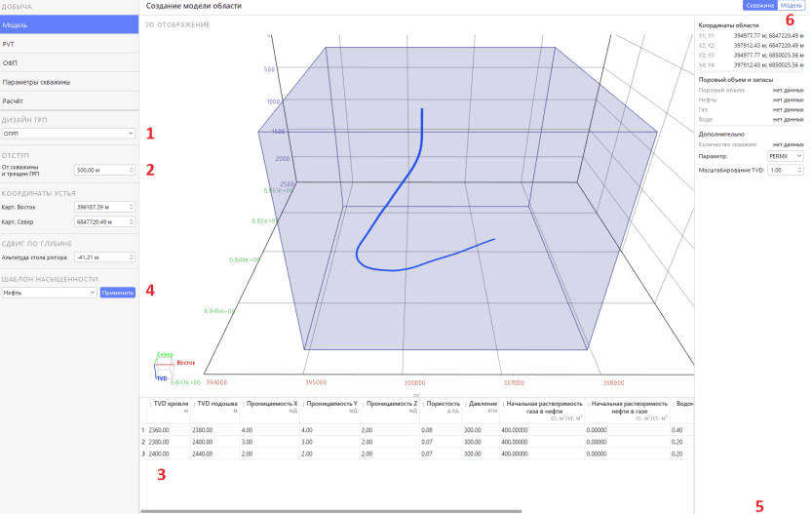This screenshot has height=514, width=812.
Task: Click the Карт. Север coordinate input field
Action: point(100,221)
